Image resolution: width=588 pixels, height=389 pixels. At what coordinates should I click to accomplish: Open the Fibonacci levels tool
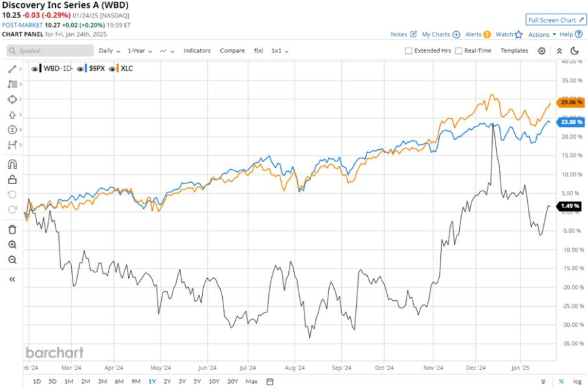coord(12,84)
